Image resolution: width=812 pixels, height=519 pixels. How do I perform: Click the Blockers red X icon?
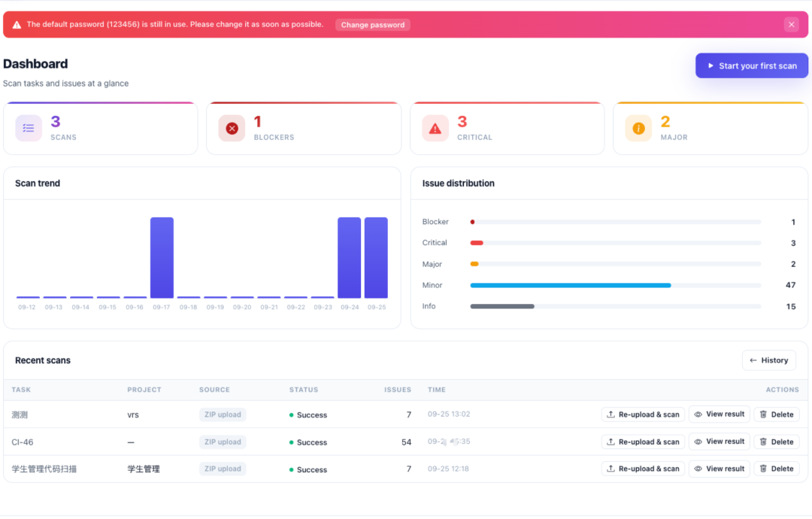click(x=232, y=128)
